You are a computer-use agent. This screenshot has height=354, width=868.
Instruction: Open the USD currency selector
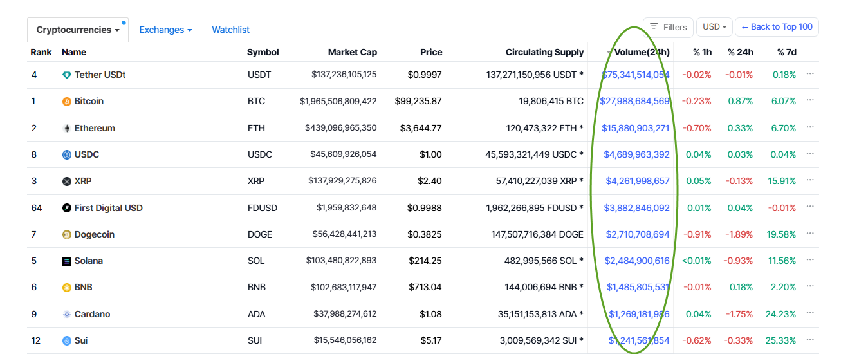coord(714,27)
